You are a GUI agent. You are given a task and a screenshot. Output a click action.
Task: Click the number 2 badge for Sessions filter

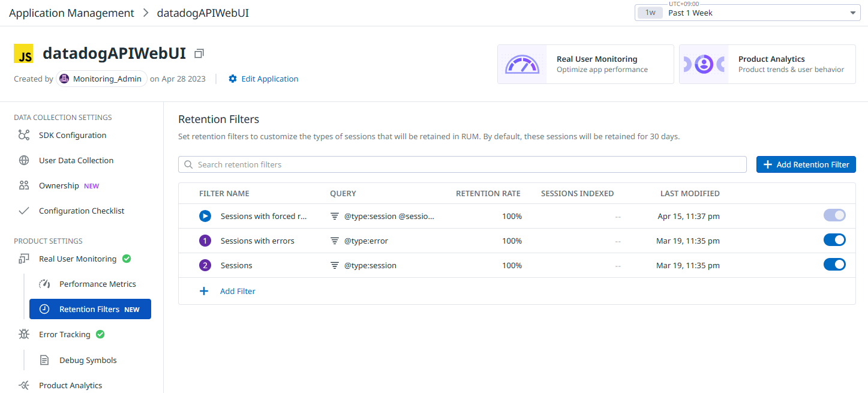point(205,265)
